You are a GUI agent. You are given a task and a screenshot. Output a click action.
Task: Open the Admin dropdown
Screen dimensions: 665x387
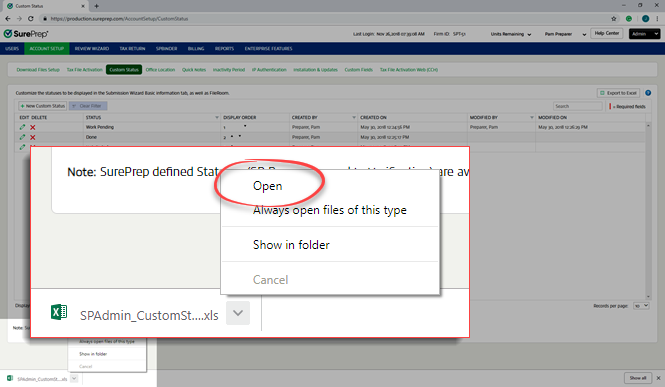[x=644, y=34]
